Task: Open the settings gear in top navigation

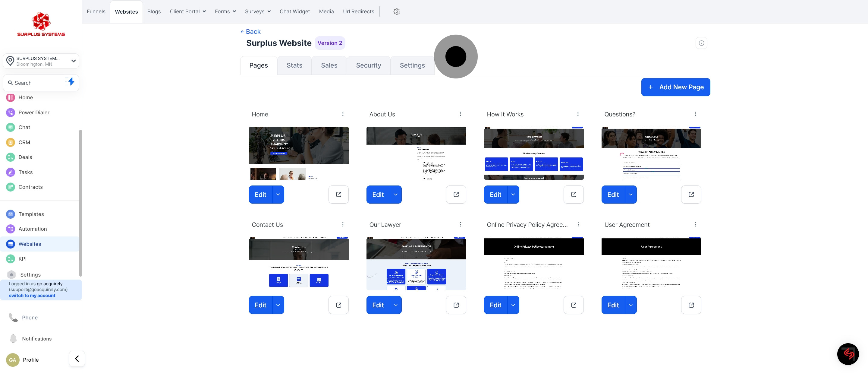Action: [x=397, y=11]
